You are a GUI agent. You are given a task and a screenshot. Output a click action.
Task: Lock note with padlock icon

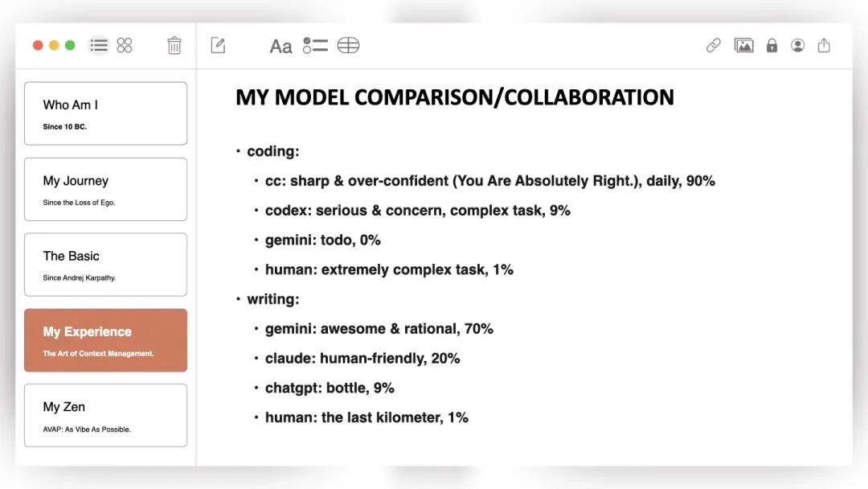[772, 45]
